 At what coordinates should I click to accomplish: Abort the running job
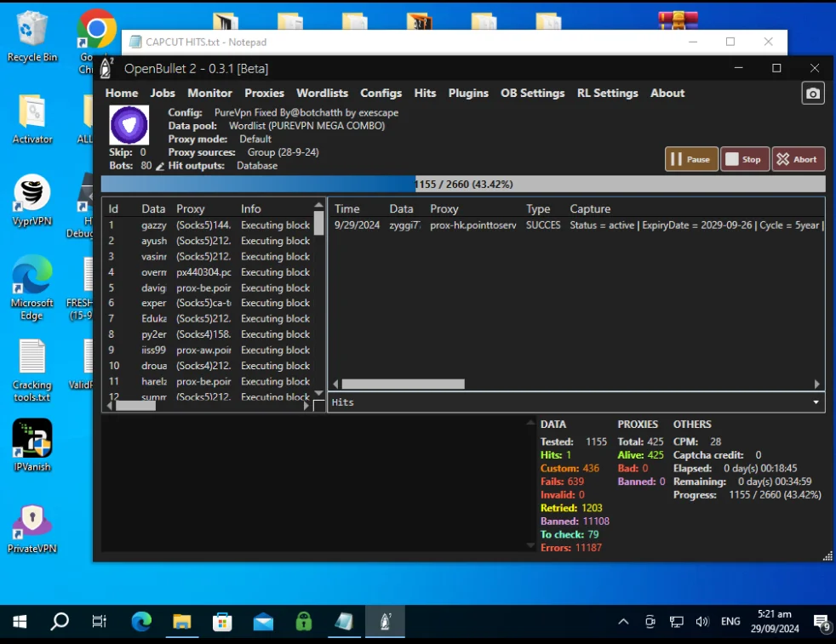coord(799,159)
